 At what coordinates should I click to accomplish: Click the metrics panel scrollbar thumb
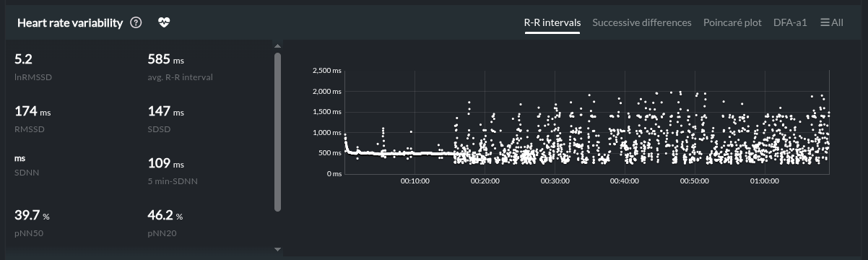tap(277, 132)
